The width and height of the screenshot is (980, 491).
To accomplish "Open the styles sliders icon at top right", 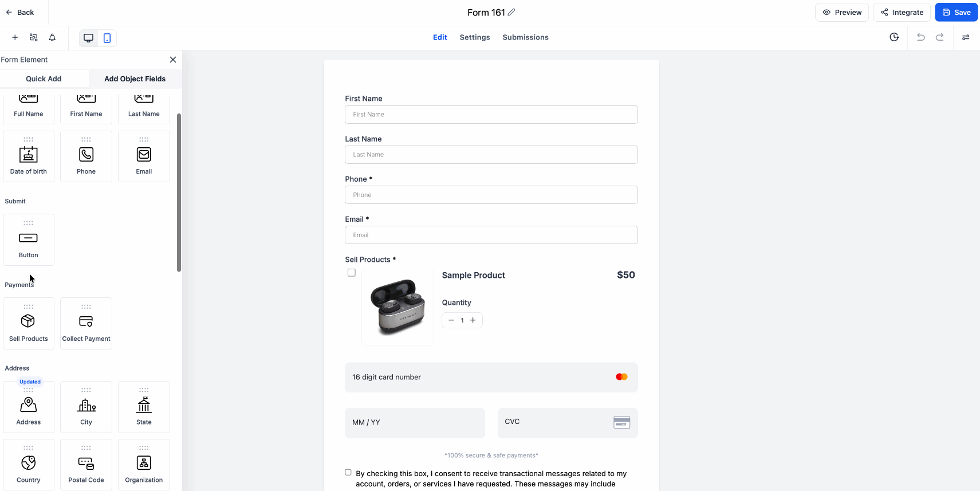I will coord(966,37).
